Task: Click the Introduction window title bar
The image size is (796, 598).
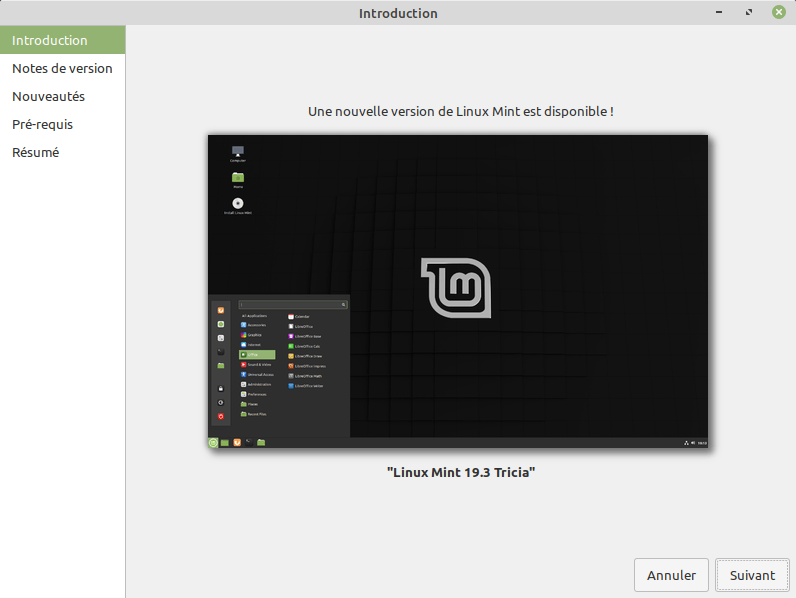Action: pyautogui.click(x=398, y=13)
